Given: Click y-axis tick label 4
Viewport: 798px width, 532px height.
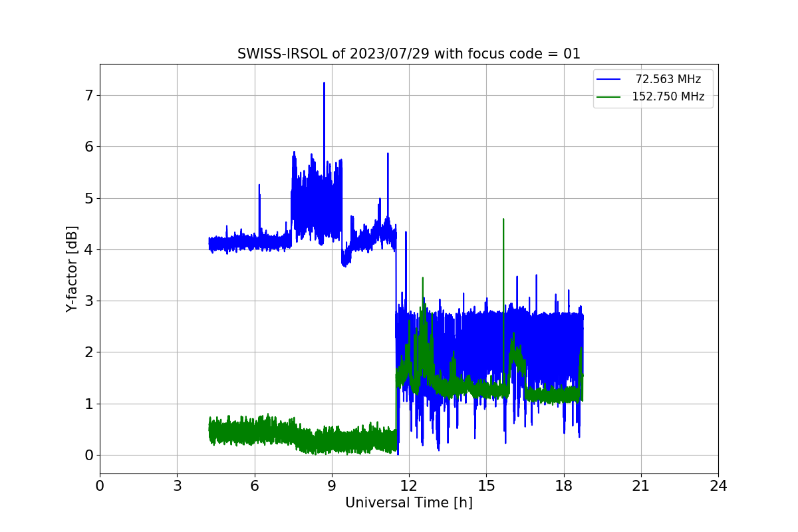Looking at the screenshot, I should [x=88, y=249].
